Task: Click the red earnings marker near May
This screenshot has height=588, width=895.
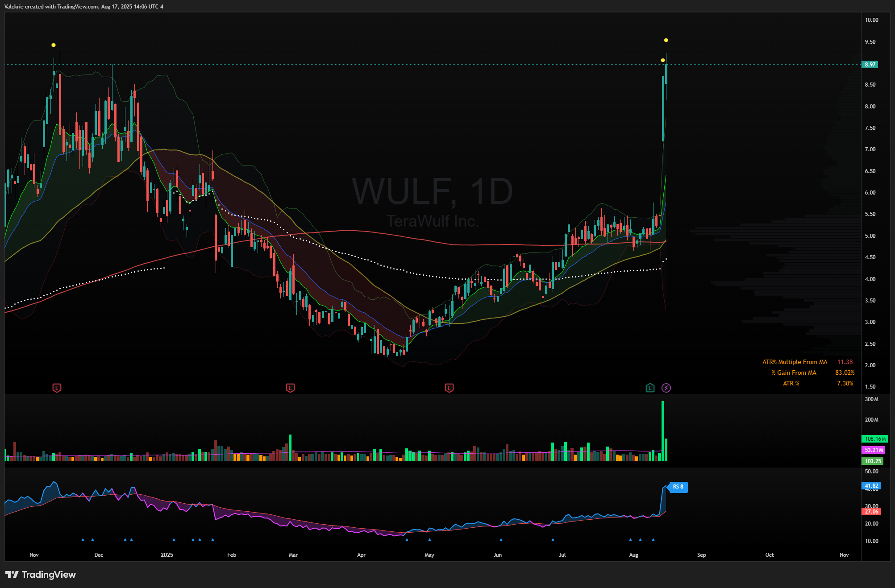Action: 449,388
